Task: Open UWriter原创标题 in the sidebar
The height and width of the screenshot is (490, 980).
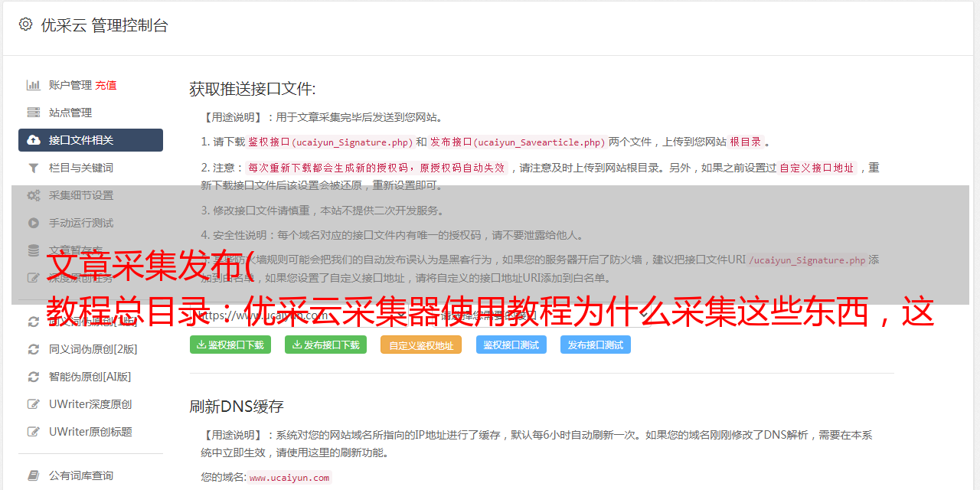Action: pyautogui.click(x=90, y=432)
